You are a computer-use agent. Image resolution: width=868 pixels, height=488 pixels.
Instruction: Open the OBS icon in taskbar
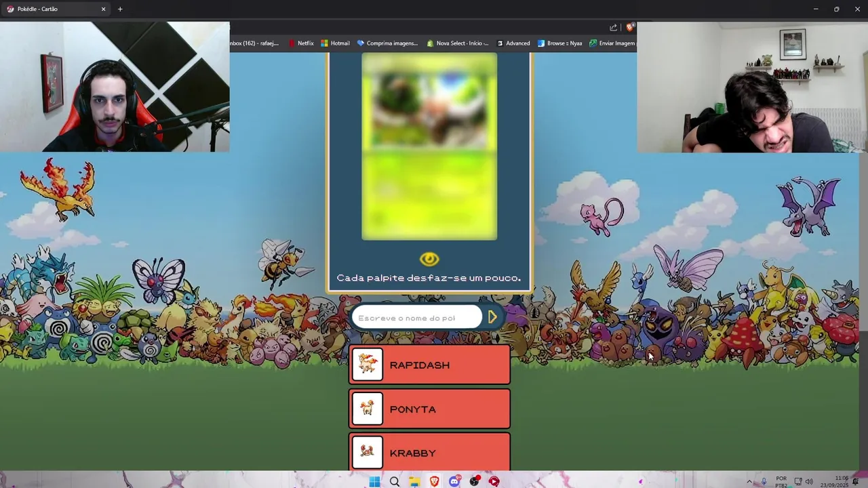click(475, 481)
